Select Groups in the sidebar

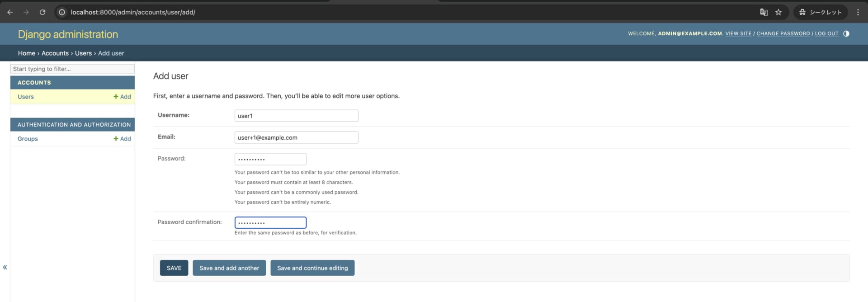(28, 139)
